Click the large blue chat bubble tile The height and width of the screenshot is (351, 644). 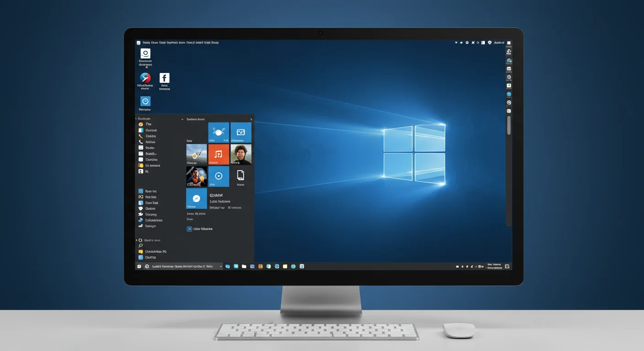196,198
